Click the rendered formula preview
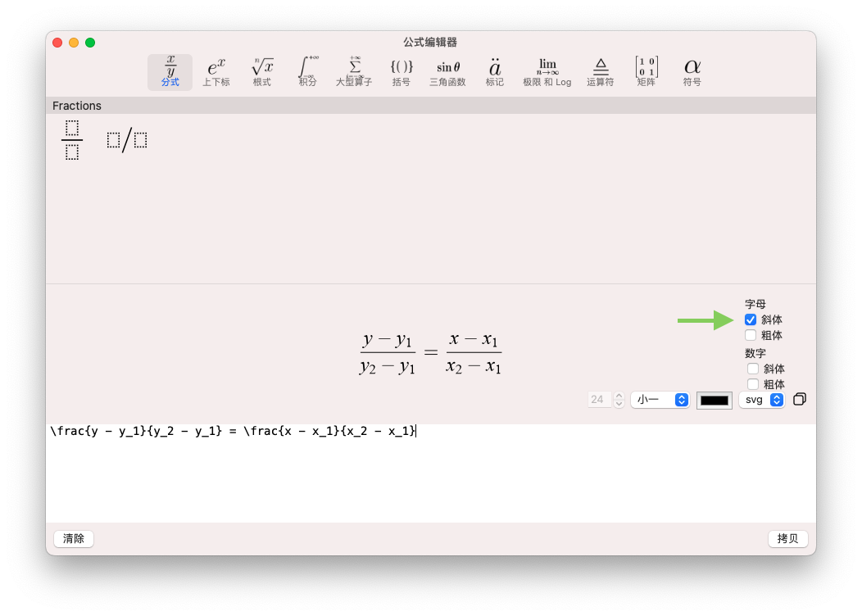Viewport: 862px width, 616px height. [x=430, y=353]
